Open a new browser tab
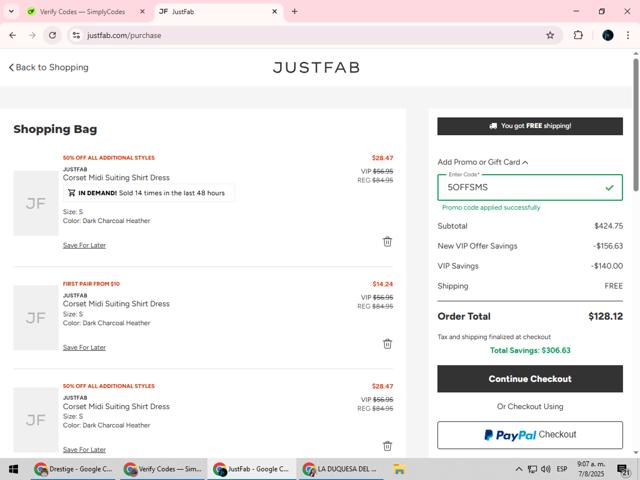 point(294,11)
